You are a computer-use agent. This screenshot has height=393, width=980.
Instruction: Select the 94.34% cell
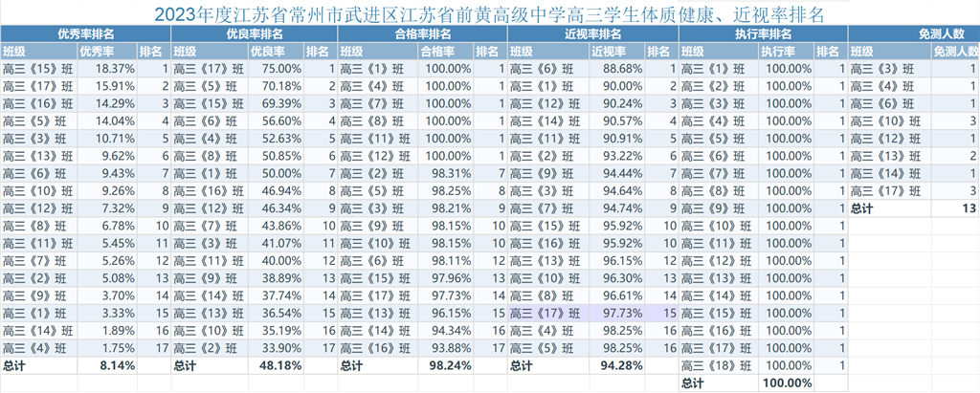(446, 331)
